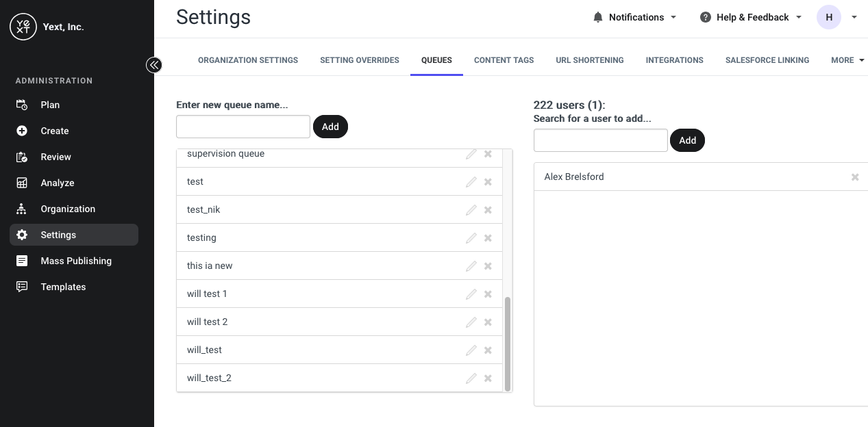The image size is (868, 427).
Task: Delete the test_nik queue
Action: (488, 210)
